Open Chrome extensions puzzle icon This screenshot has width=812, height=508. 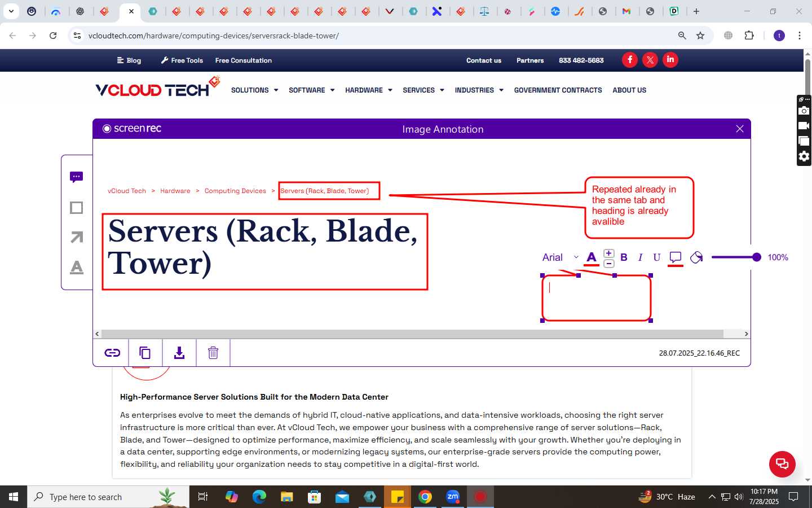(x=749, y=36)
